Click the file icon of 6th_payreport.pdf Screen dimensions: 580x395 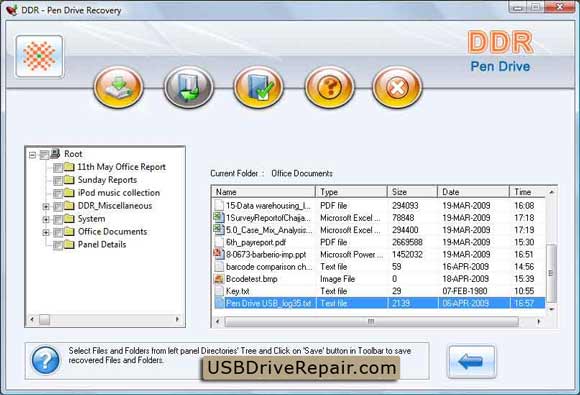219,242
